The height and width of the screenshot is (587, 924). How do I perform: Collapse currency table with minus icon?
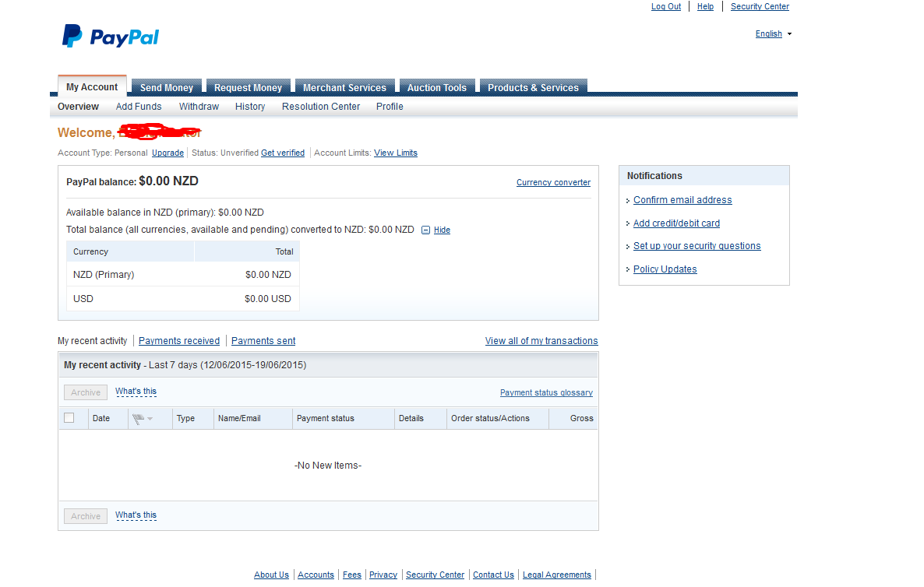pyautogui.click(x=425, y=230)
